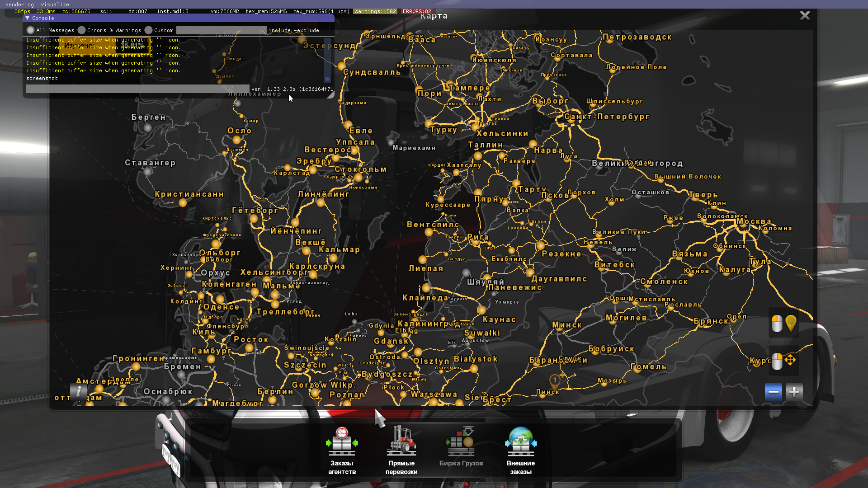Zoom in the map with the plus button
868x488 pixels.
[794, 392]
